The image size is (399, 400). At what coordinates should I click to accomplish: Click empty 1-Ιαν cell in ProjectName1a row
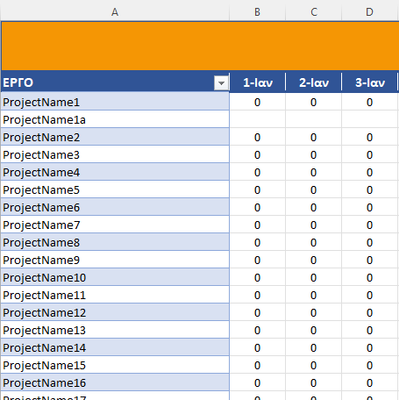(x=257, y=119)
